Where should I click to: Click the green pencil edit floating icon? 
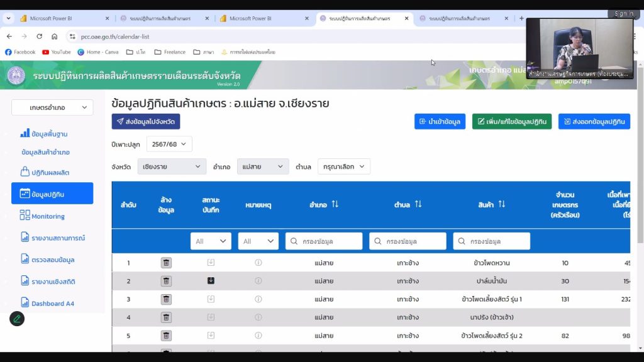click(x=17, y=319)
